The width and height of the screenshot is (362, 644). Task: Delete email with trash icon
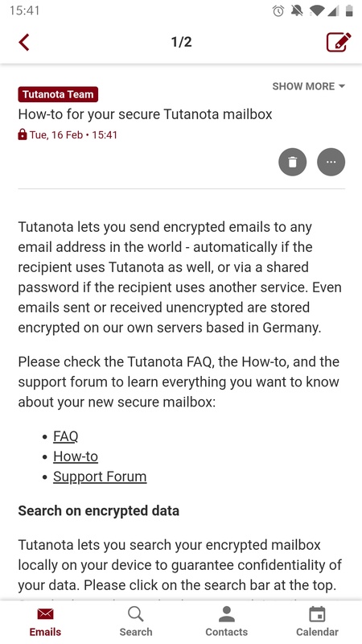292,162
